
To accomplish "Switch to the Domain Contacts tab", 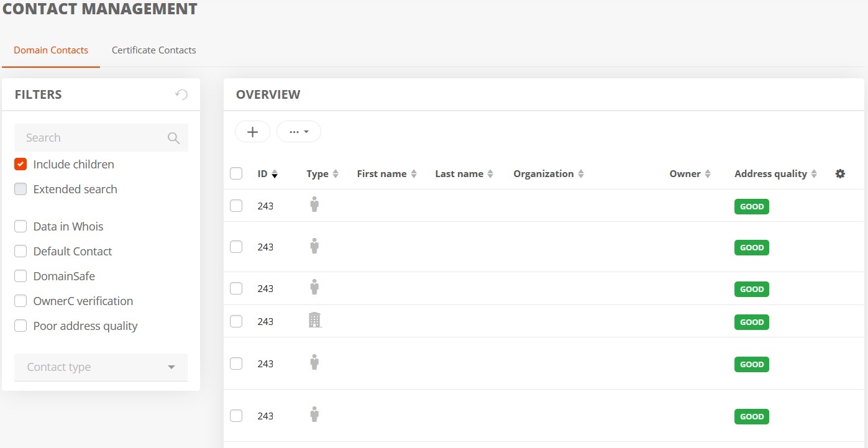I will (51, 50).
